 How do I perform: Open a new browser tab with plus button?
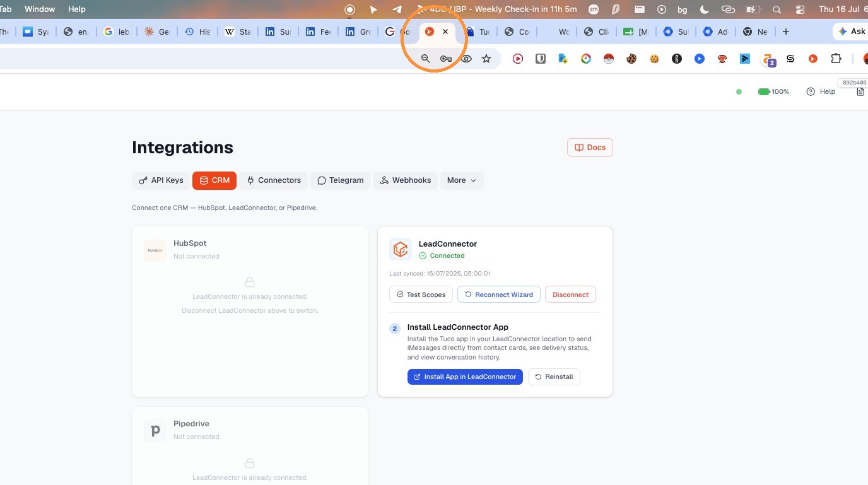tap(785, 32)
